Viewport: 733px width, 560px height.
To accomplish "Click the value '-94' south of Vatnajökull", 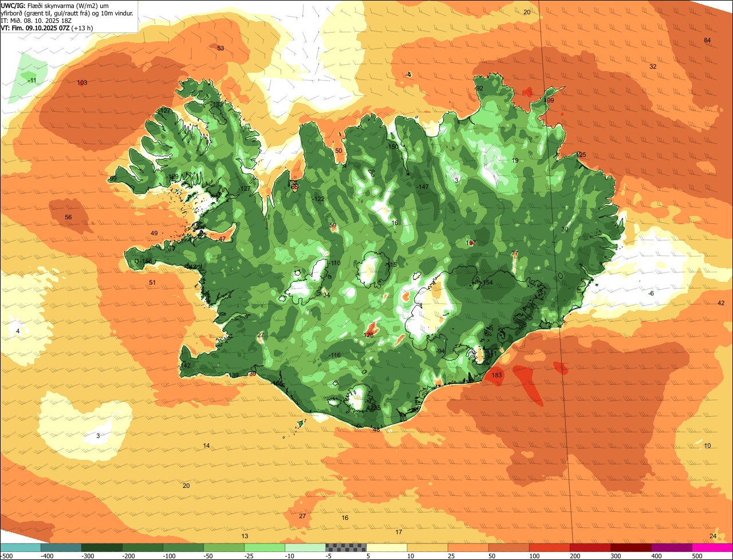I will click(x=440, y=351).
